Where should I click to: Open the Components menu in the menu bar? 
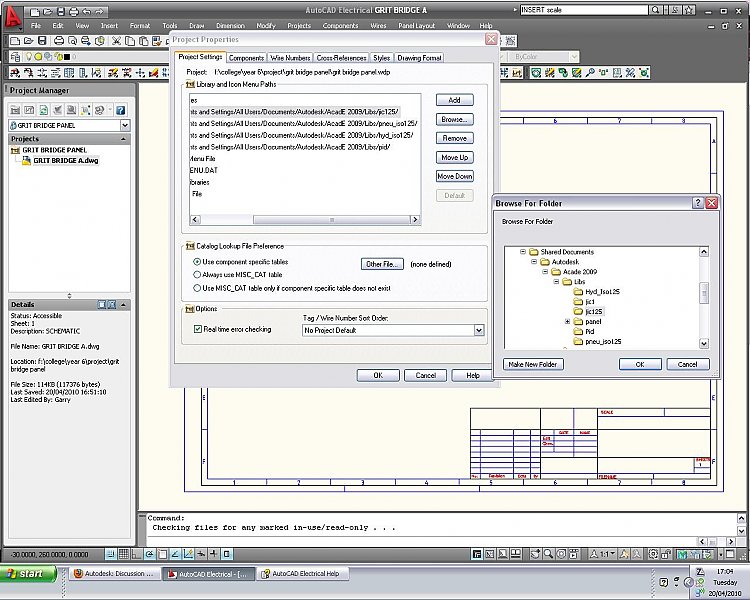340,25
